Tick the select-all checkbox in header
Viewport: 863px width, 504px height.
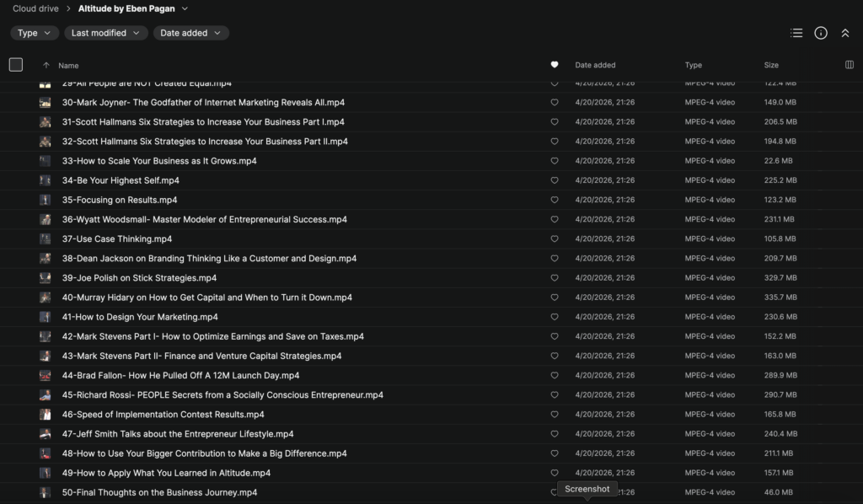(x=16, y=65)
